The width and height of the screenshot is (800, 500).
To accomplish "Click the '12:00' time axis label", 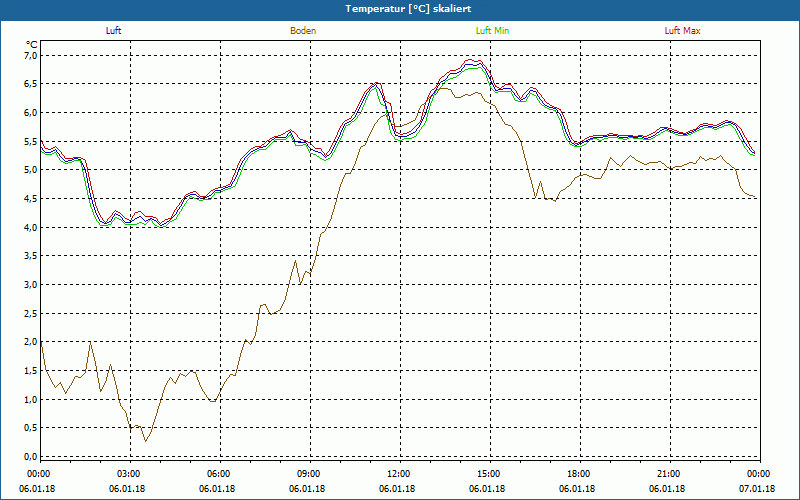I will click(x=400, y=474).
